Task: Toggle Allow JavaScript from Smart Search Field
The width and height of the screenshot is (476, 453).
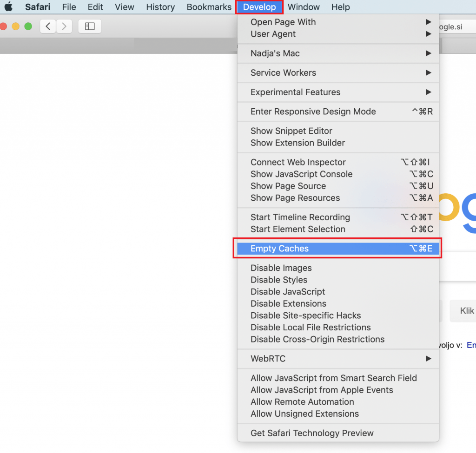Action: (x=338, y=378)
